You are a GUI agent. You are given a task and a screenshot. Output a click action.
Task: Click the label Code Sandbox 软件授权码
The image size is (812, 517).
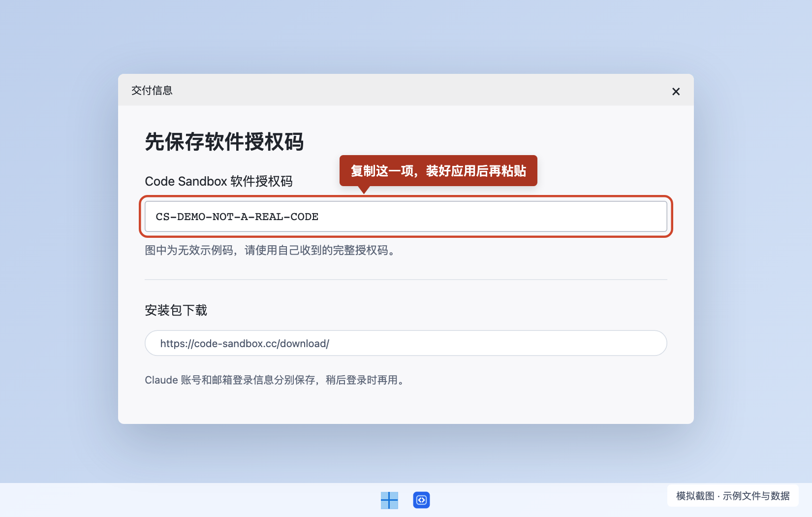tap(219, 181)
